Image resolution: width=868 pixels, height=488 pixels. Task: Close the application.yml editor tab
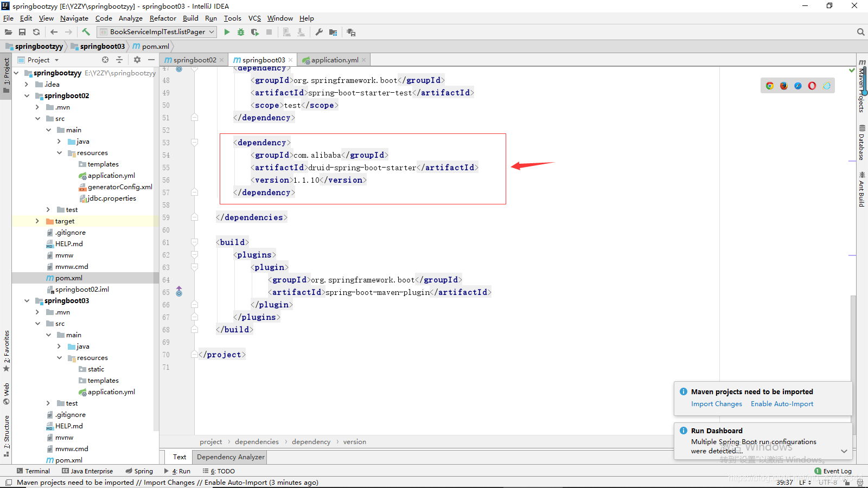coord(363,60)
